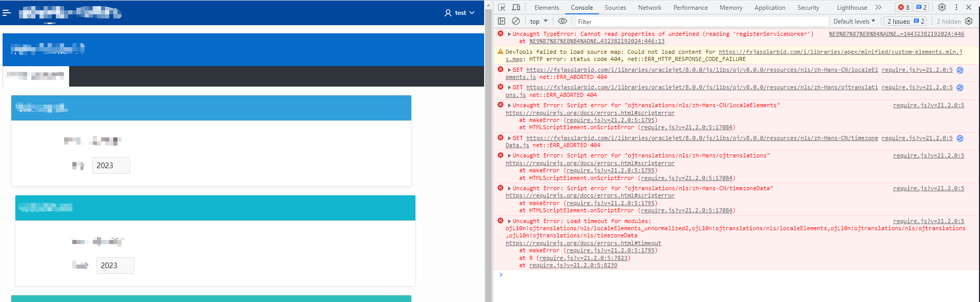Screen dimensions: 980x302
Task: Focus the 2023 field in the teal card
Action: pos(115,266)
